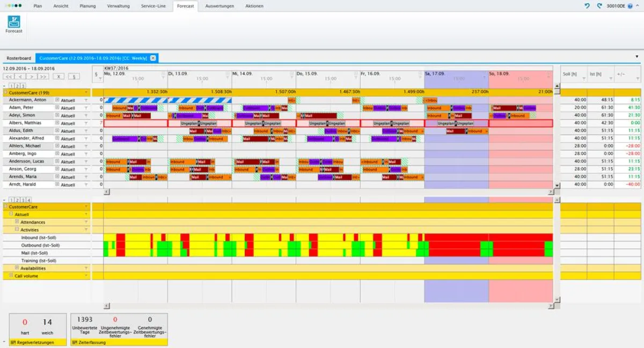This screenshot has height=348, width=644.
Task: Jump back with the '<<' button
Action: pyautogui.click(x=9, y=77)
